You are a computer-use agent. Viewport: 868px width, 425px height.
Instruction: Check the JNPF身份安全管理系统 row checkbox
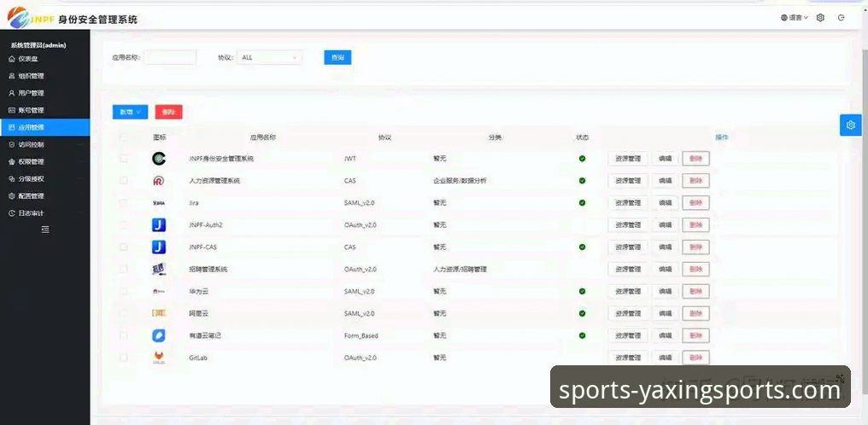point(123,159)
